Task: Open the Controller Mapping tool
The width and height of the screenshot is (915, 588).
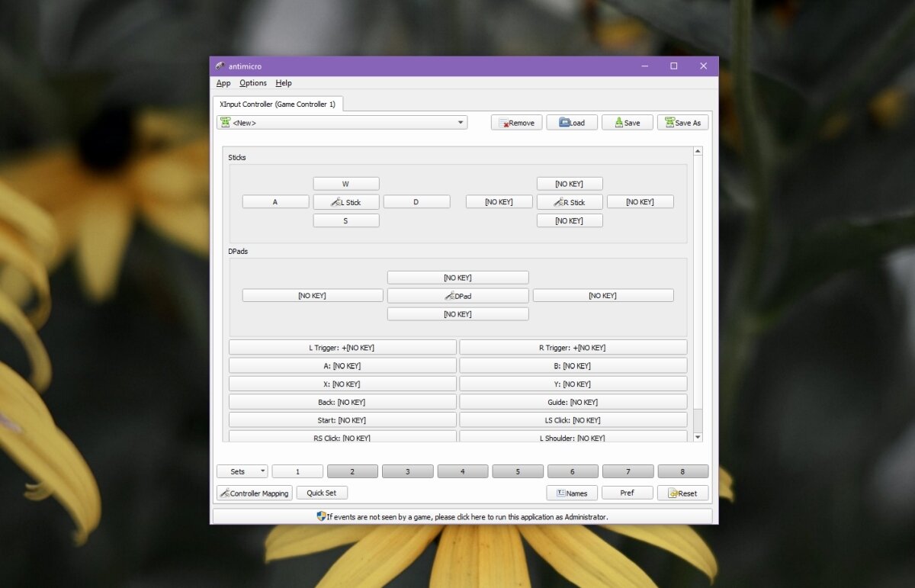Action: (254, 492)
